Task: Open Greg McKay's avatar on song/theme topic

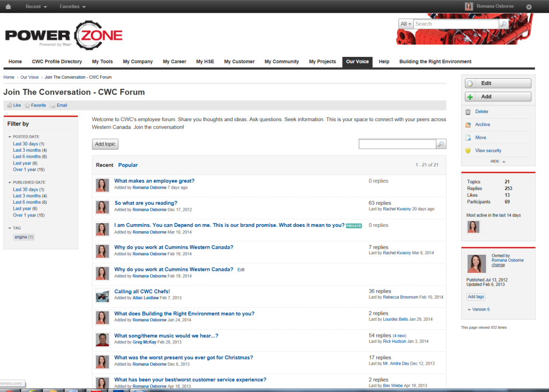Action: [102, 339]
